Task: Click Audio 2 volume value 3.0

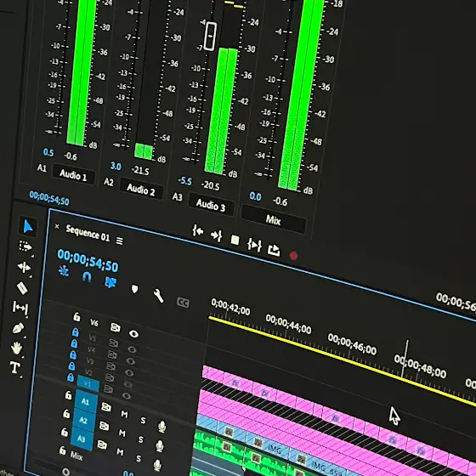Action: click(116, 166)
